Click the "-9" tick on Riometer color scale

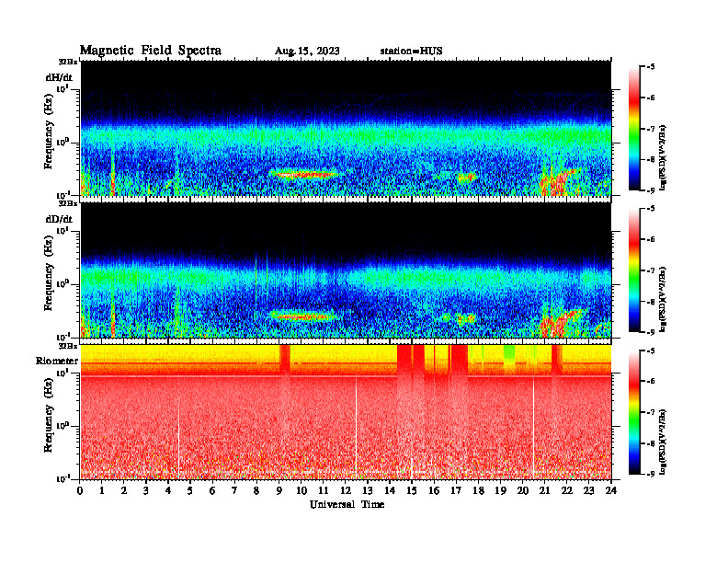651,474
